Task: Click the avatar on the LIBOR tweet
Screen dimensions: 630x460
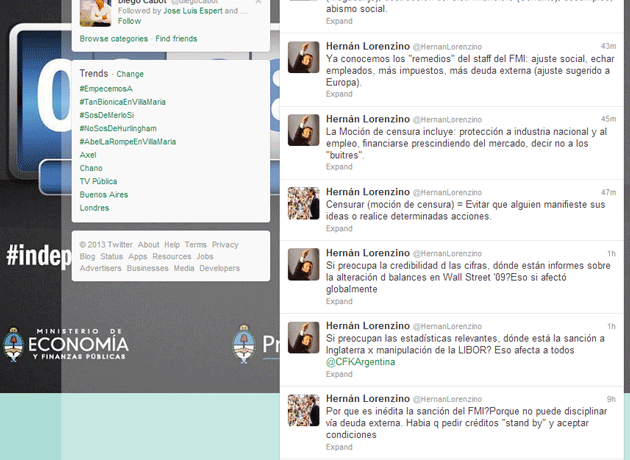Action: [x=303, y=337]
